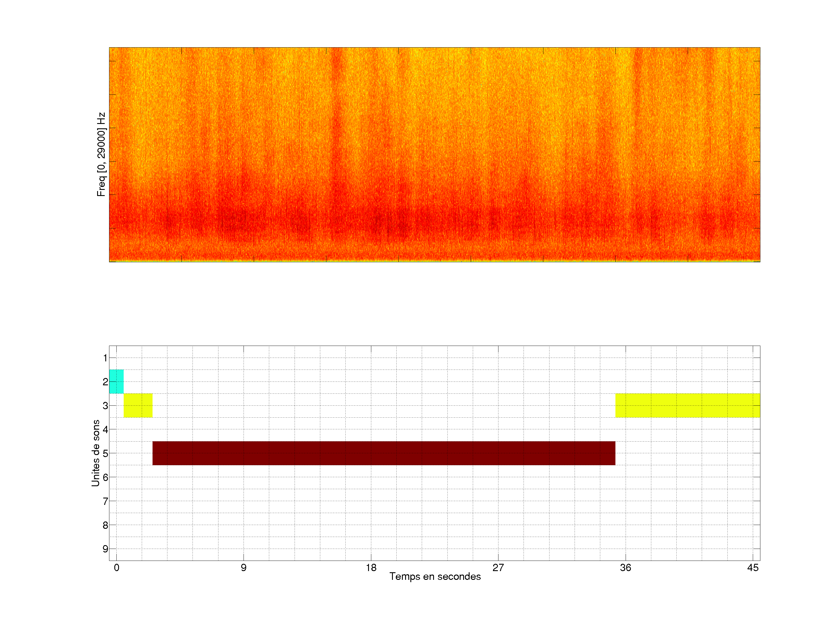The width and height of the screenshot is (840, 630).
Task: Click the 'Unites de sons' axis label
Action: pyautogui.click(x=96, y=453)
